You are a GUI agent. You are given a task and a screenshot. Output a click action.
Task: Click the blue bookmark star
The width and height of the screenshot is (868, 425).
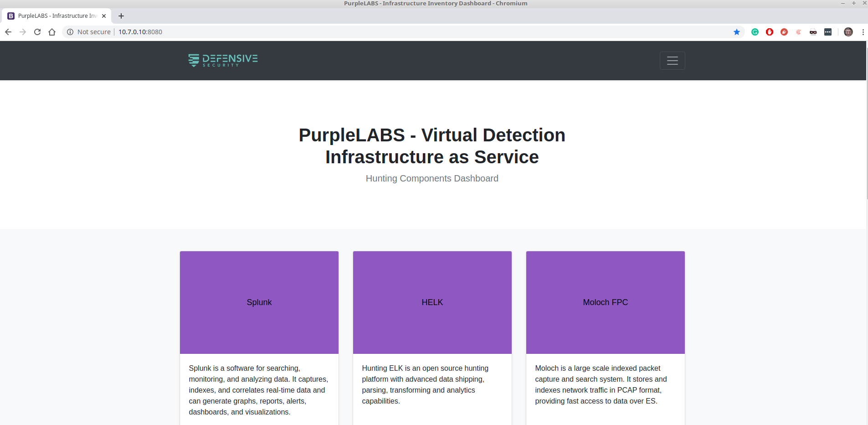(x=737, y=32)
